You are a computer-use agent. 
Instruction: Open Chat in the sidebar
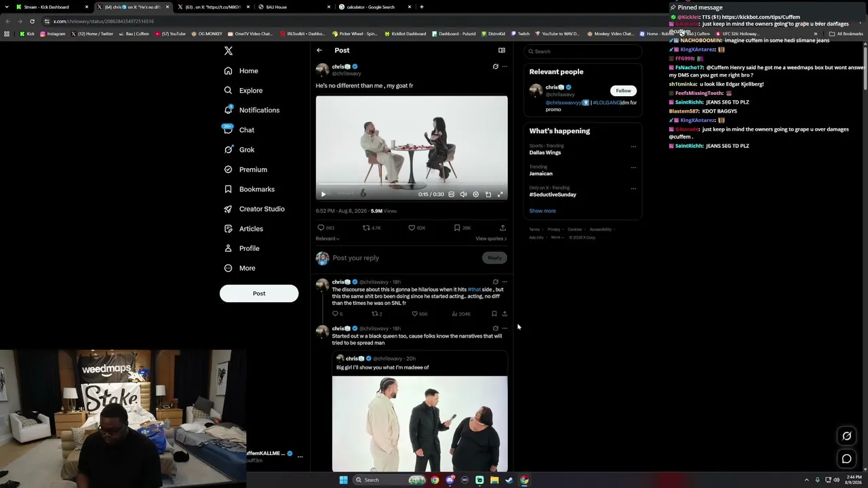239,129
